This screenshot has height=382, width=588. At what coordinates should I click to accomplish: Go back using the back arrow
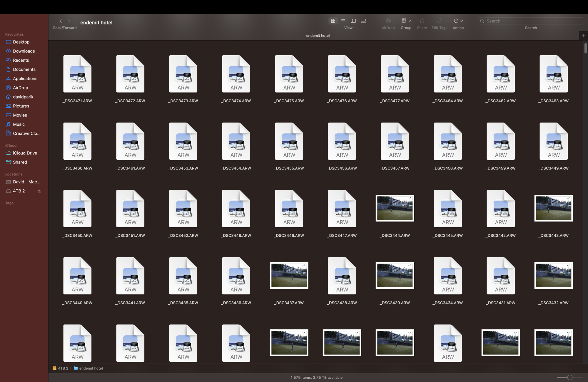(61, 21)
